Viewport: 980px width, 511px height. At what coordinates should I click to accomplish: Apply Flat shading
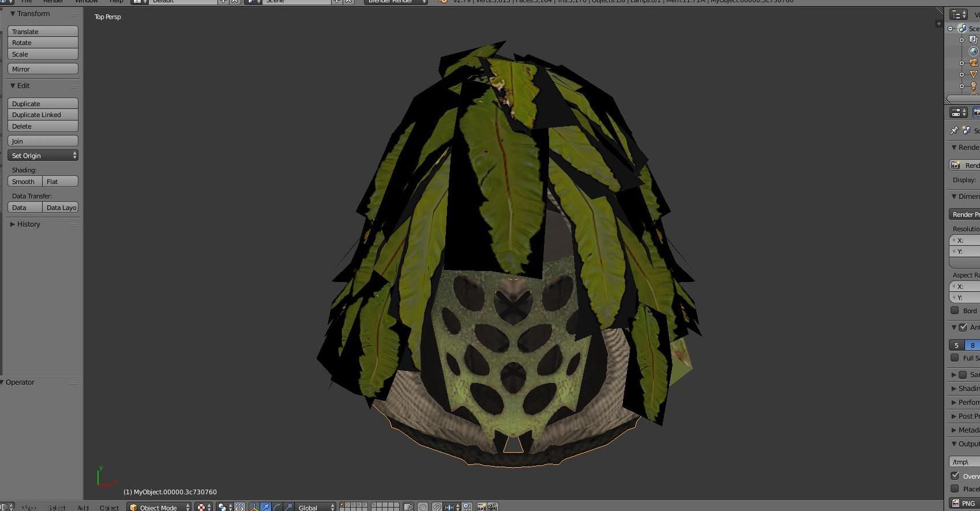61,181
